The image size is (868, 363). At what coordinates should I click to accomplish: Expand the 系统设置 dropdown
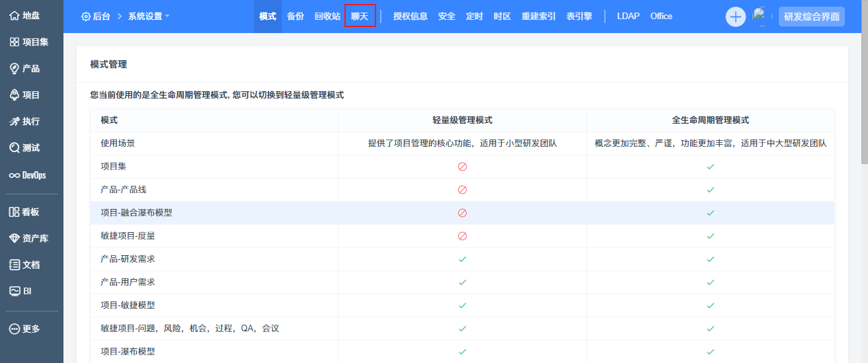point(149,16)
